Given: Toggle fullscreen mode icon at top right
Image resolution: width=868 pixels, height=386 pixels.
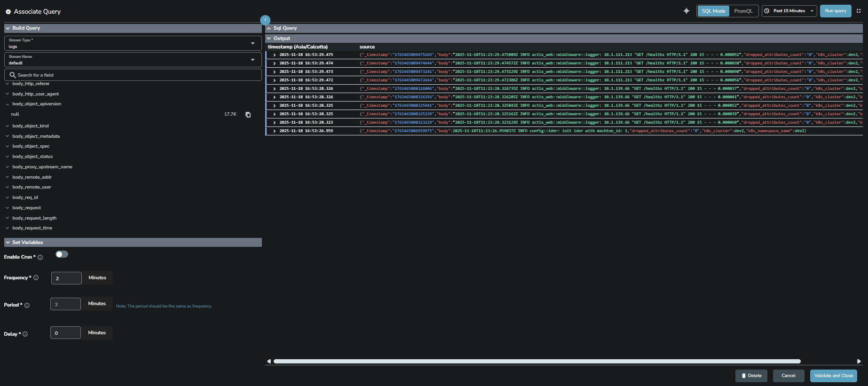Looking at the screenshot, I should 859,11.
